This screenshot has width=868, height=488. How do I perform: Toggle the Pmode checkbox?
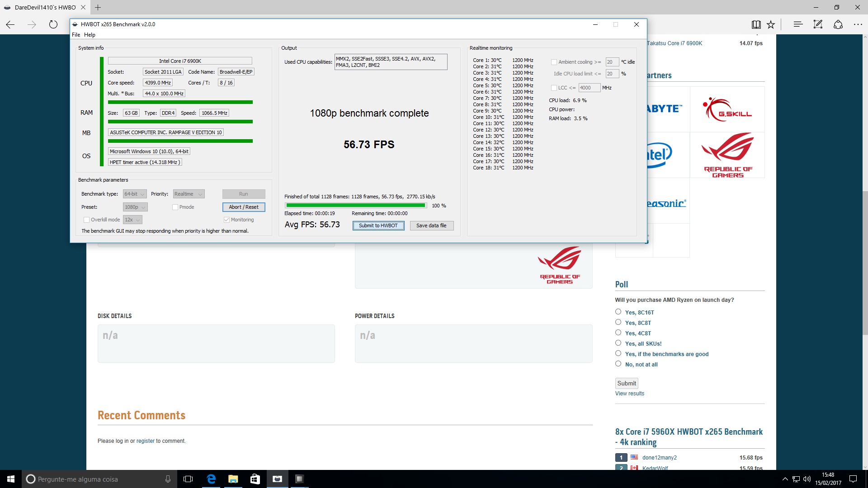pos(175,207)
